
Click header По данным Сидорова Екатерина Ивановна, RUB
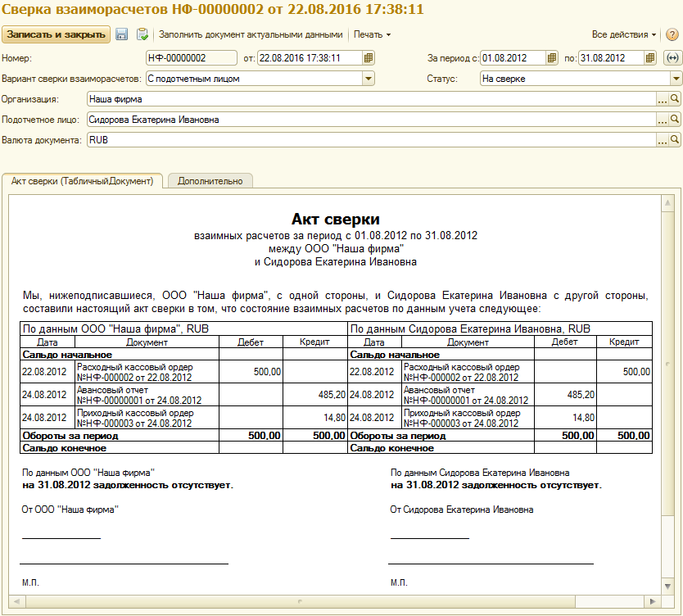[x=470, y=329]
